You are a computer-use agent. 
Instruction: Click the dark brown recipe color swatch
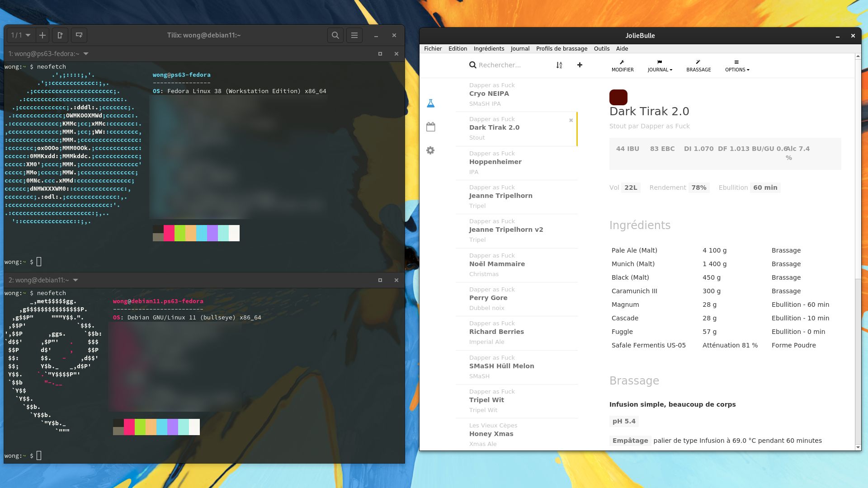(618, 97)
